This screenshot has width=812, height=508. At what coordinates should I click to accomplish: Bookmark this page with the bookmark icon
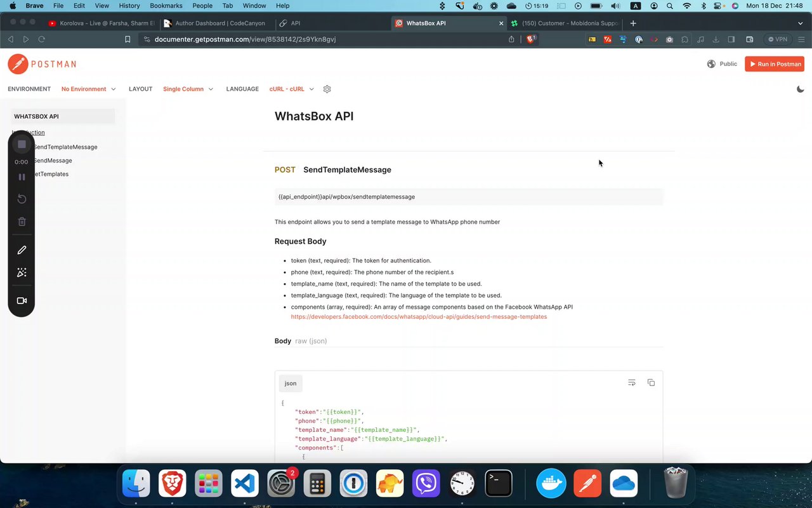click(128, 39)
